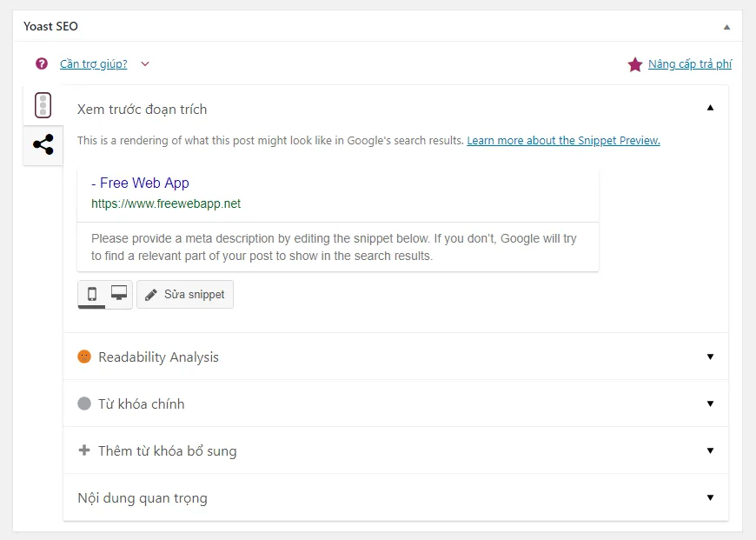Switch to the social share tab
756x540 pixels.
click(43, 144)
